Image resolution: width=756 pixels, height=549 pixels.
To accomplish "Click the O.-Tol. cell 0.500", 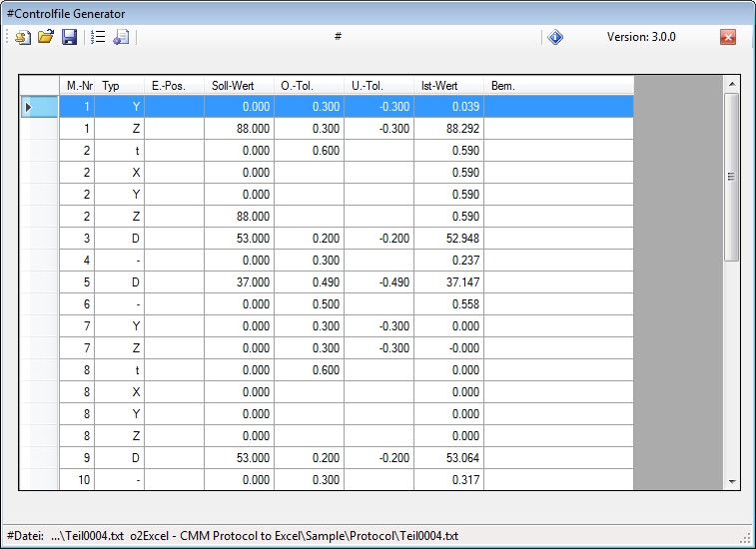I will (x=309, y=304).
